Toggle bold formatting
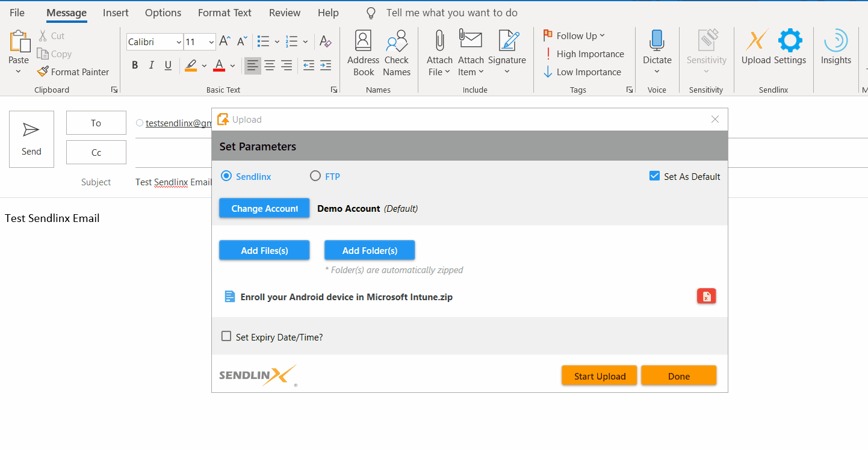Screen dimensions: 868x450 (x=135, y=65)
